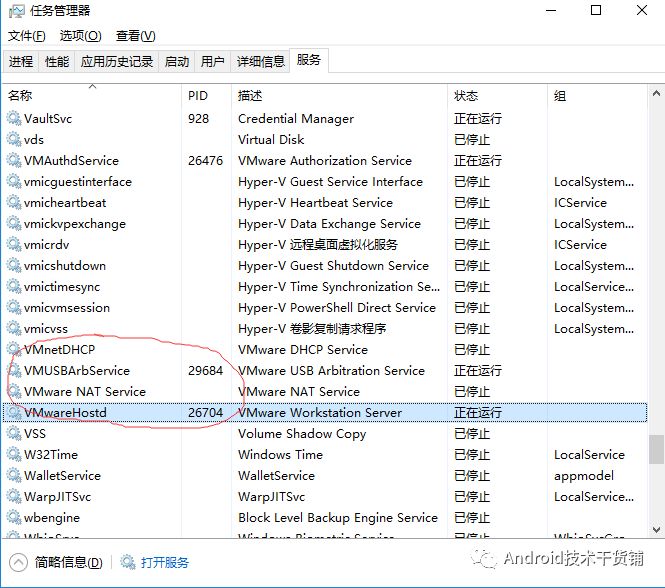Click ICService group in the vmicheartbeat row

(580, 202)
